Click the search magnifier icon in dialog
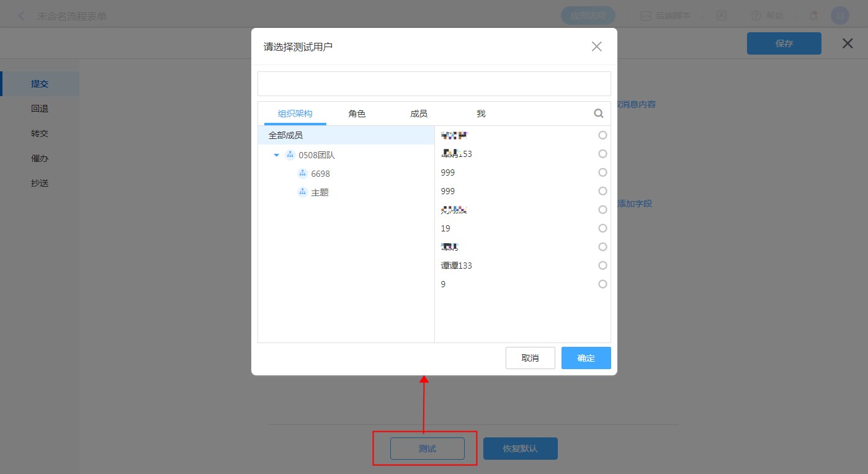 pos(599,114)
